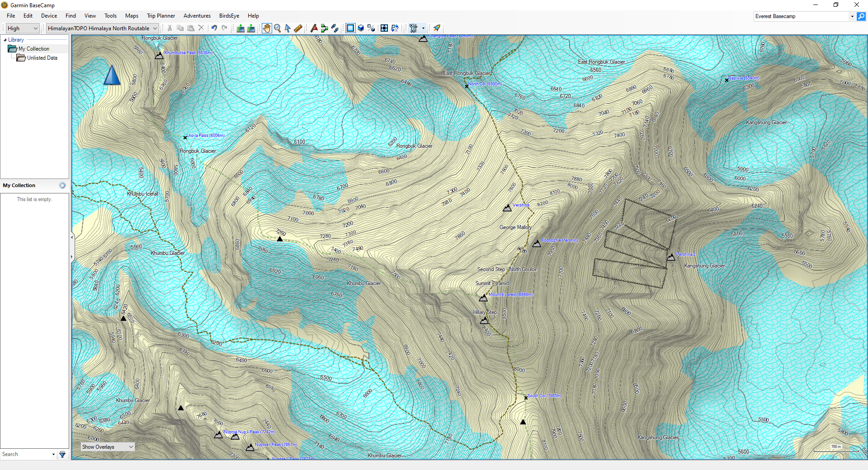The width and height of the screenshot is (868, 470).
Task: Click the blue search magnifier button
Action: 861,16
